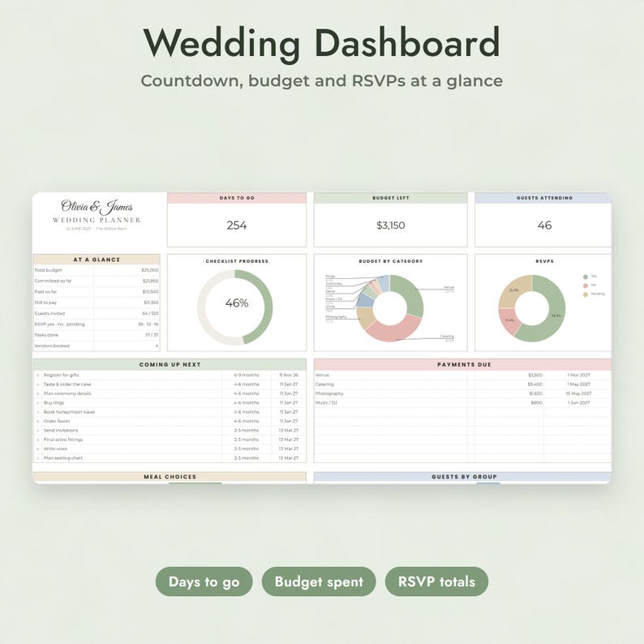Click the $3,500 Venue payment amount
644x644 pixels.
pyautogui.click(x=535, y=376)
